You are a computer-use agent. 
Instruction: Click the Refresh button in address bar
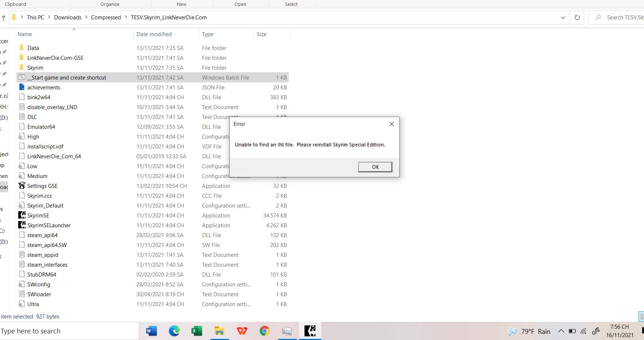click(577, 18)
